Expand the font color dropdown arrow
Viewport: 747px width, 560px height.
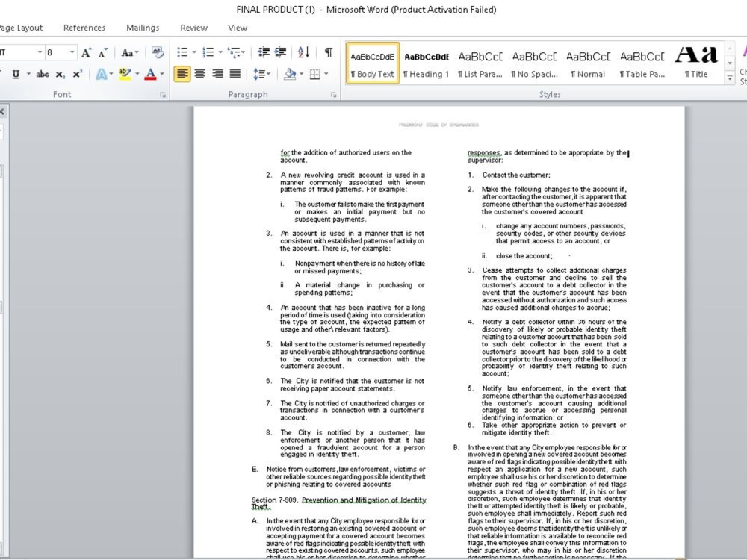point(162,74)
